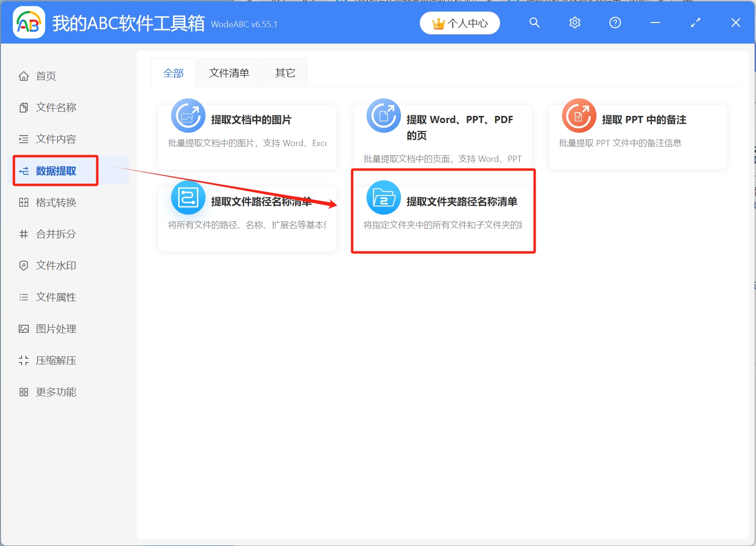Open the help question mark icon
Viewport: 756px width, 546px height.
tap(615, 23)
